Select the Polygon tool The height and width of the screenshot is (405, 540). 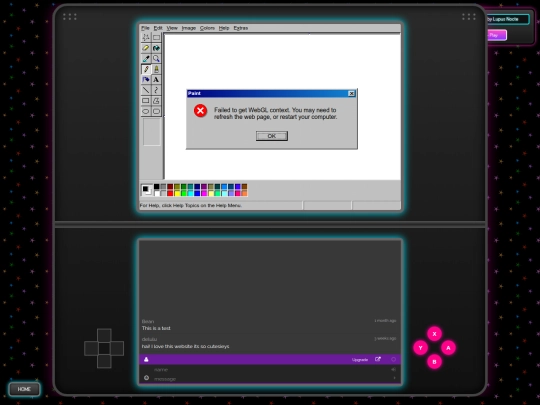(156, 101)
